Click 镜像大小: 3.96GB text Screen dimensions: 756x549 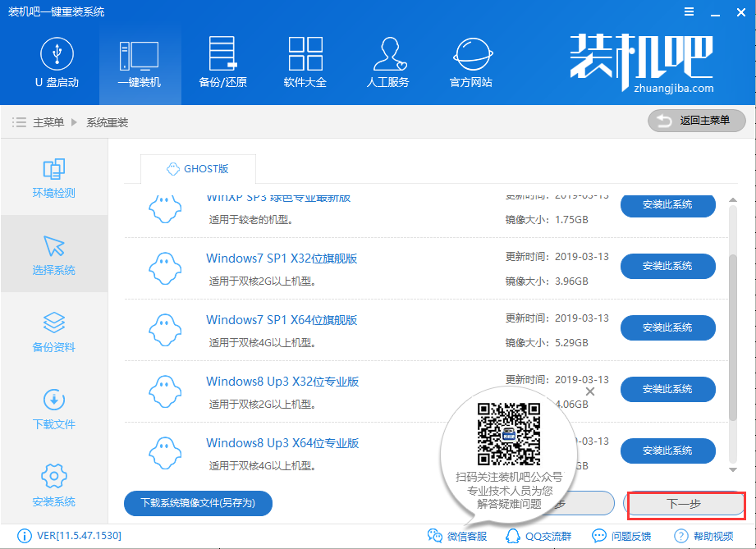(547, 281)
